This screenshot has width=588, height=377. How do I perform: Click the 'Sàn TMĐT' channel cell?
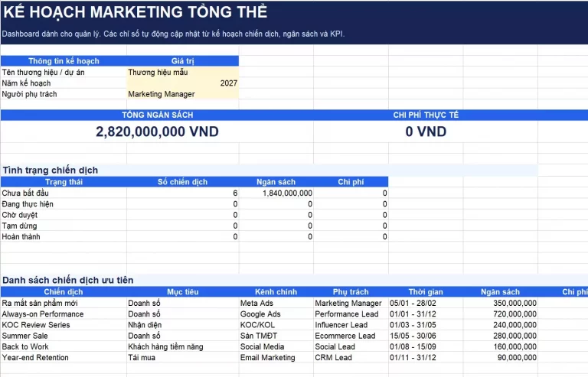[x=276, y=336]
